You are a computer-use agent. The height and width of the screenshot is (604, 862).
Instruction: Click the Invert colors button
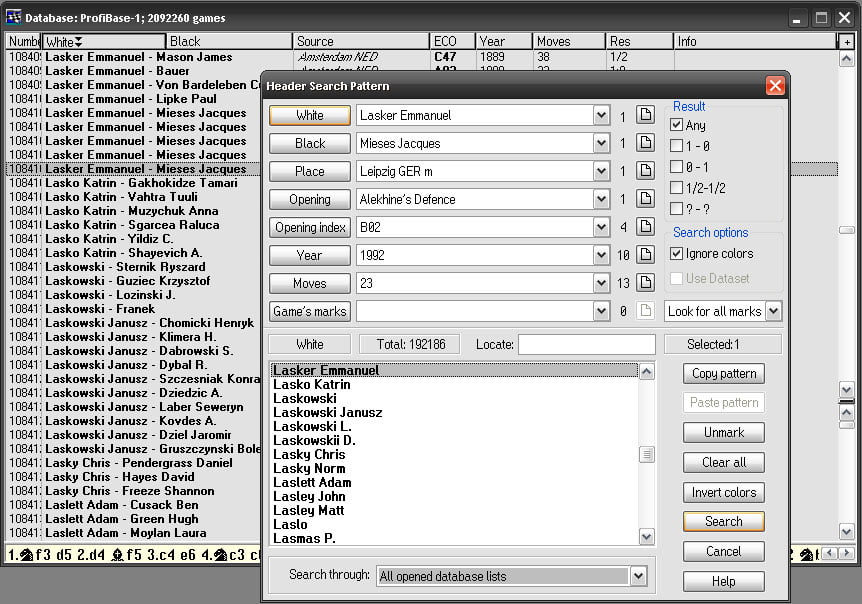(x=723, y=492)
